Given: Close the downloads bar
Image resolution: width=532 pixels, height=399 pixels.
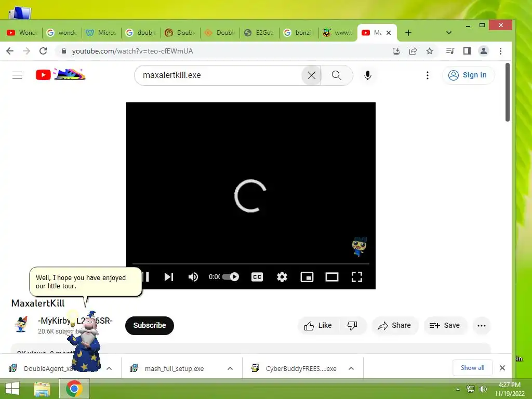Looking at the screenshot, I should coord(502,368).
